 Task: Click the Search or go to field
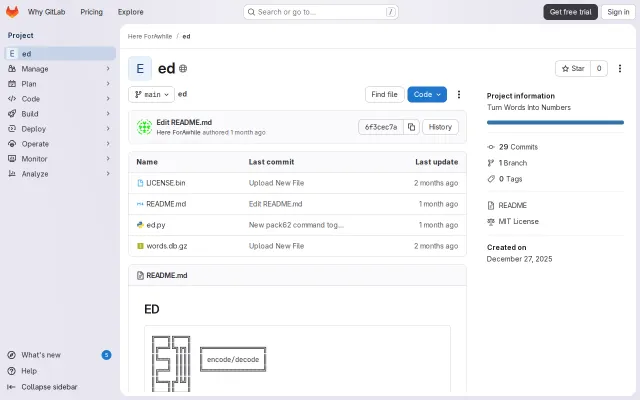tap(320, 12)
